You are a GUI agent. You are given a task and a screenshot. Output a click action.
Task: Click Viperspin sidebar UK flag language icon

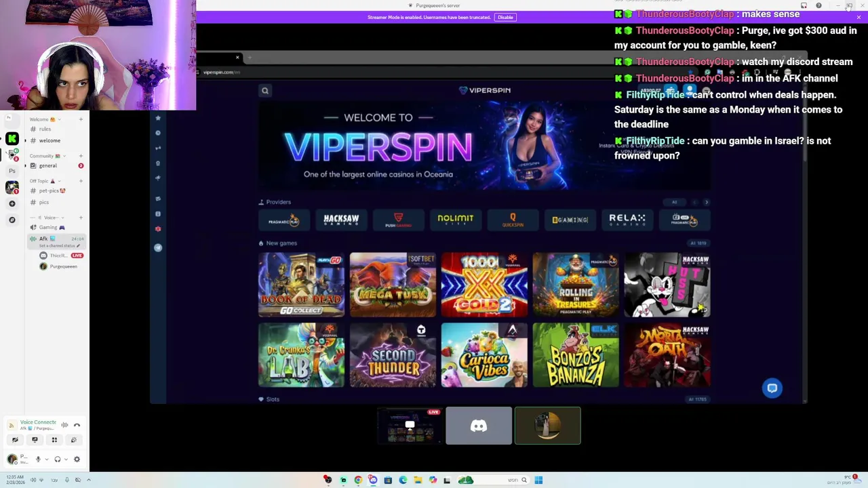158,228
